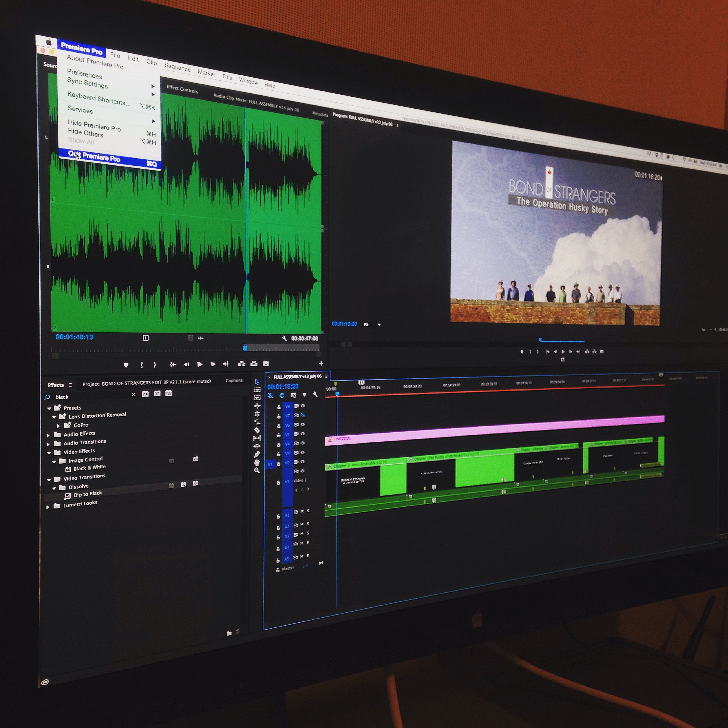Click Source monitor Add Marker button
Screen dimensions: 728x728
coord(126,365)
